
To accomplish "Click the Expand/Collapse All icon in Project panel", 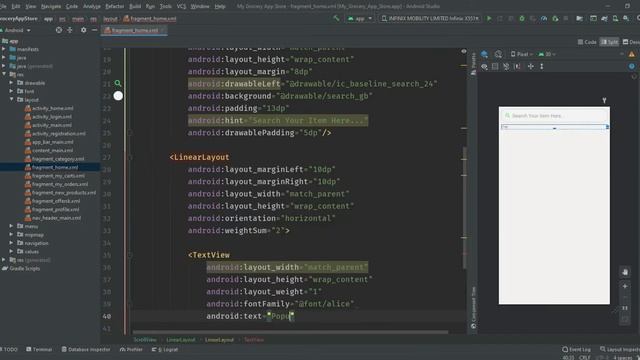I will click(x=70, y=30).
